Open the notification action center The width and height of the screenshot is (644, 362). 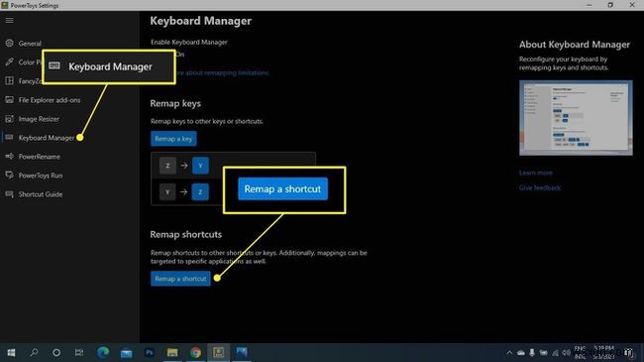(628, 352)
